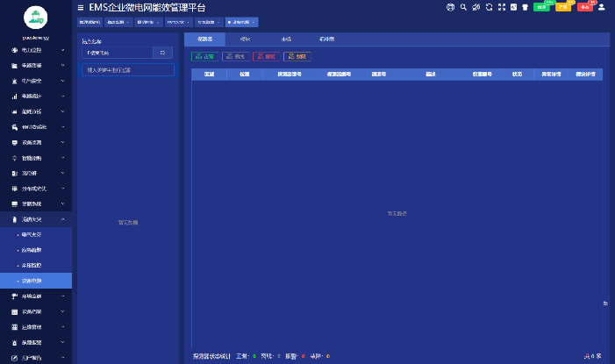Expand the 电气安全 sidebar menu

click(36, 81)
